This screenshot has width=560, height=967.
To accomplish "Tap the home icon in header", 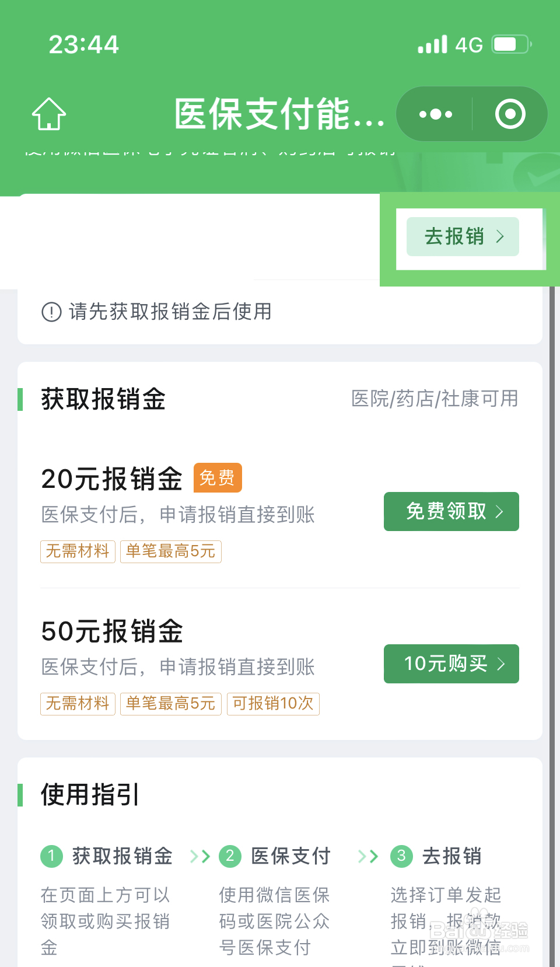I will pos(49,114).
